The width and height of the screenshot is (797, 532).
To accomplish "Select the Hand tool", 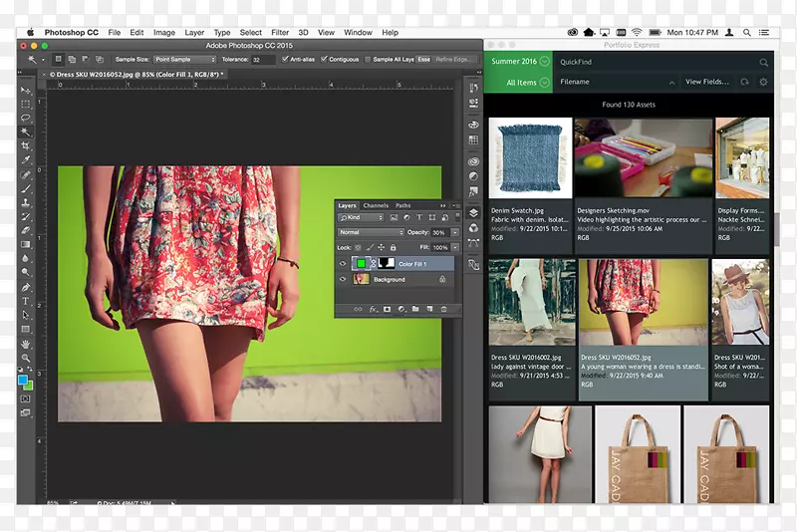I will pos(26,344).
